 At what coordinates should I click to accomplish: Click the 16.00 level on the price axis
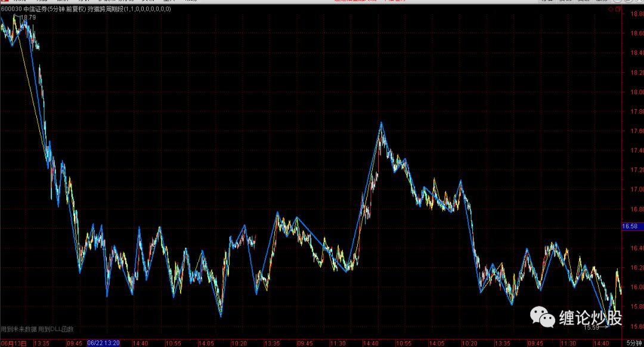(x=632, y=287)
